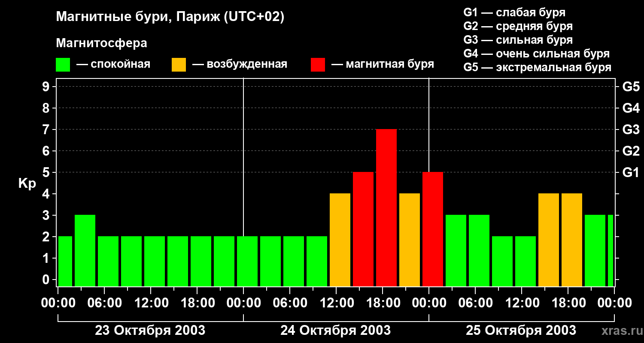The height and width of the screenshot is (343, 644).
Task: Click the G5 label on right axis
Action: tap(631, 87)
